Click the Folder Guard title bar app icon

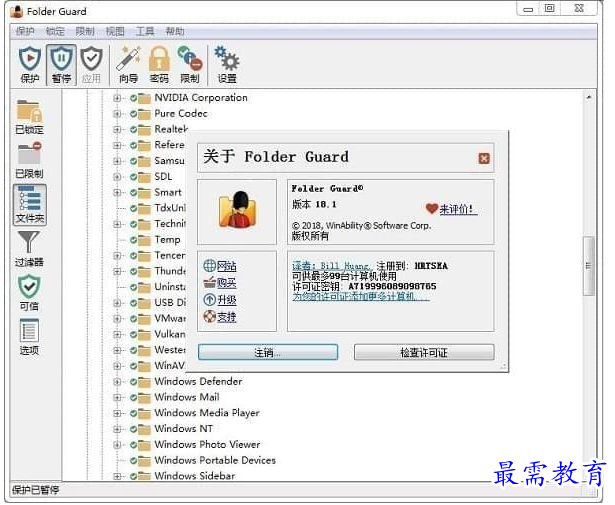click(x=16, y=11)
